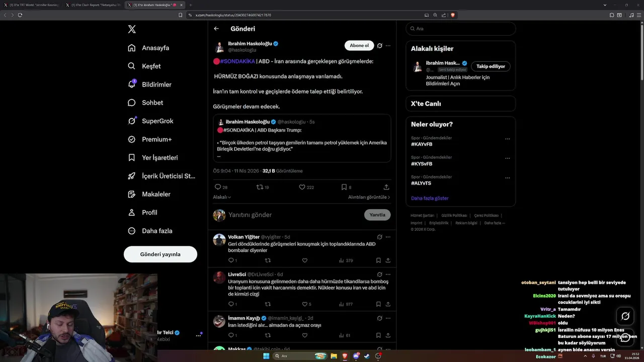Image resolution: width=644 pixels, height=362 pixels.
Task: Click Daha fazla göster link
Action: 430,198
